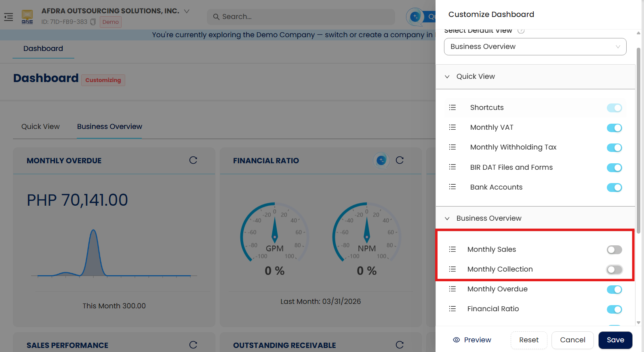Open the AI assistant icon in header
644x352 pixels.
[x=415, y=17]
